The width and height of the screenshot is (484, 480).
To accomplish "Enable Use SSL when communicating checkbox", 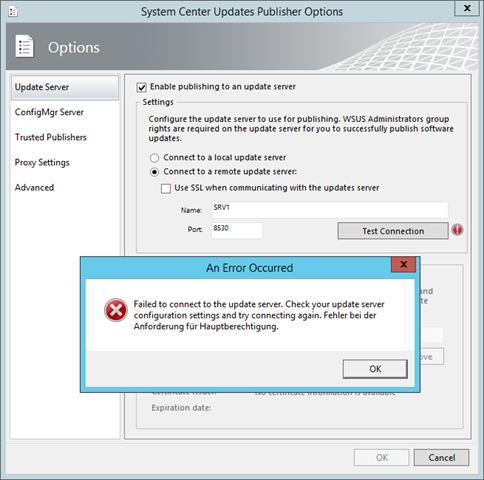I will click(x=166, y=189).
